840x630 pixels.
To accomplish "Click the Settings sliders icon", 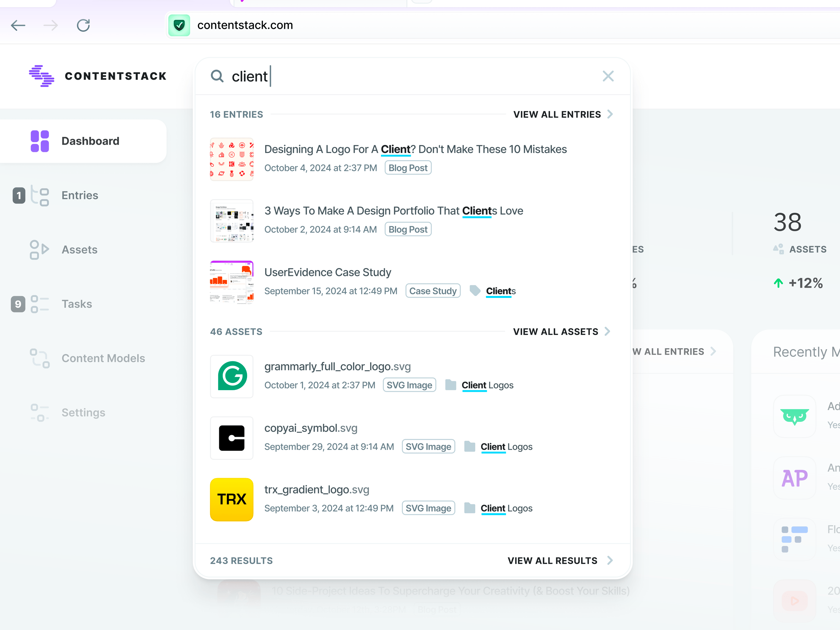I will pyautogui.click(x=40, y=412).
